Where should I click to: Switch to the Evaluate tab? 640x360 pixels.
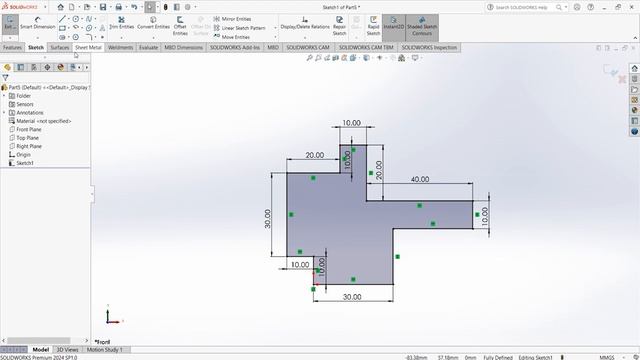[148, 47]
